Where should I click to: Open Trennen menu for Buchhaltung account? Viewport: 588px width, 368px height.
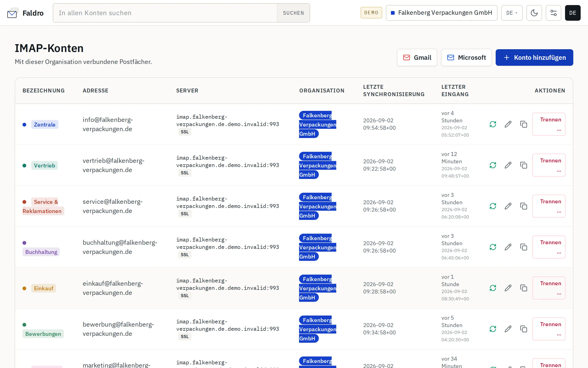click(549, 247)
